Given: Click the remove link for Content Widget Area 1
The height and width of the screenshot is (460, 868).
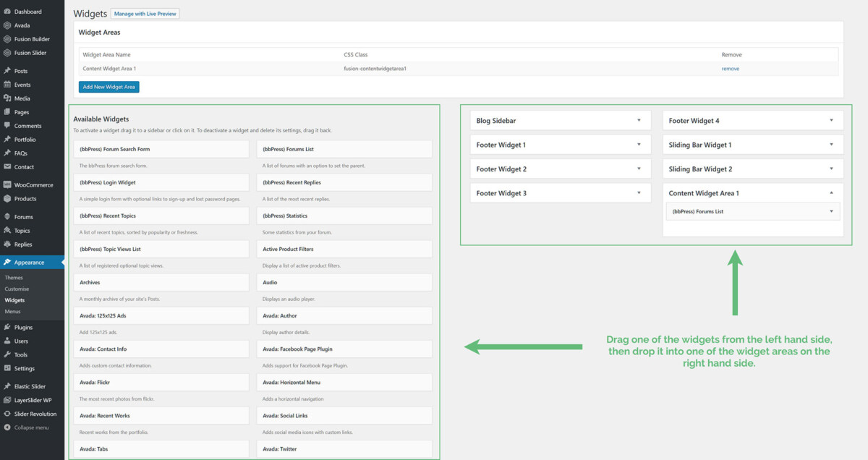Looking at the screenshot, I should (x=731, y=68).
